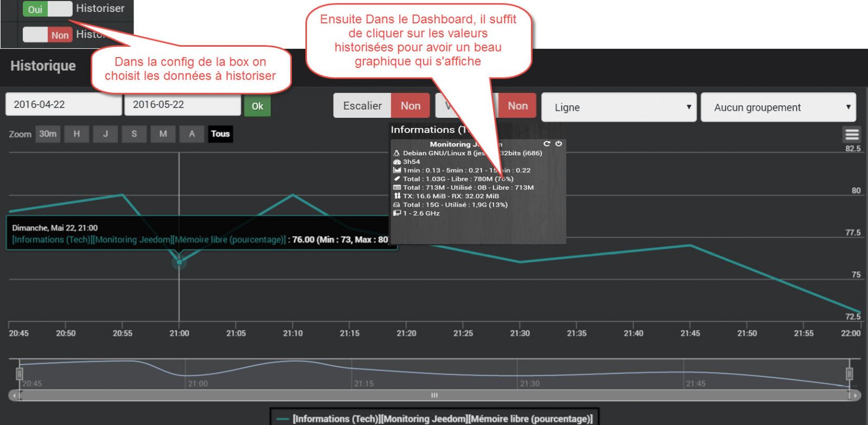This screenshot has width=868, height=425.
Task: Click the disk icon beside Total 15G
Action: (397, 205)
